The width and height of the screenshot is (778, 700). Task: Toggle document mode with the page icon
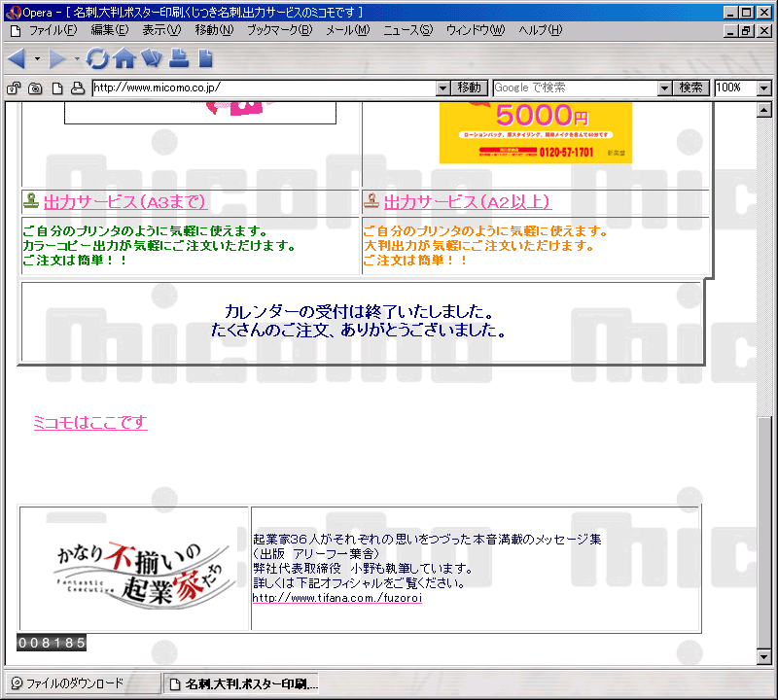[57, 88]
